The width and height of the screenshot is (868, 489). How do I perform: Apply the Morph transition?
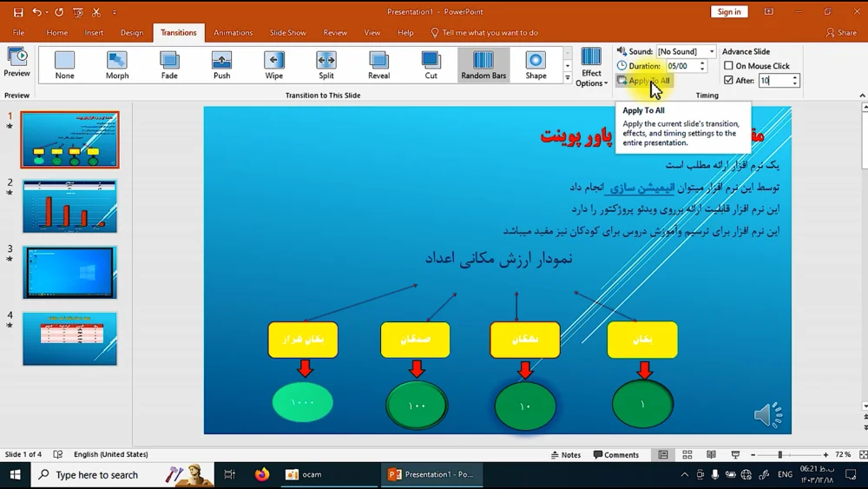click(x=117, y=65)
